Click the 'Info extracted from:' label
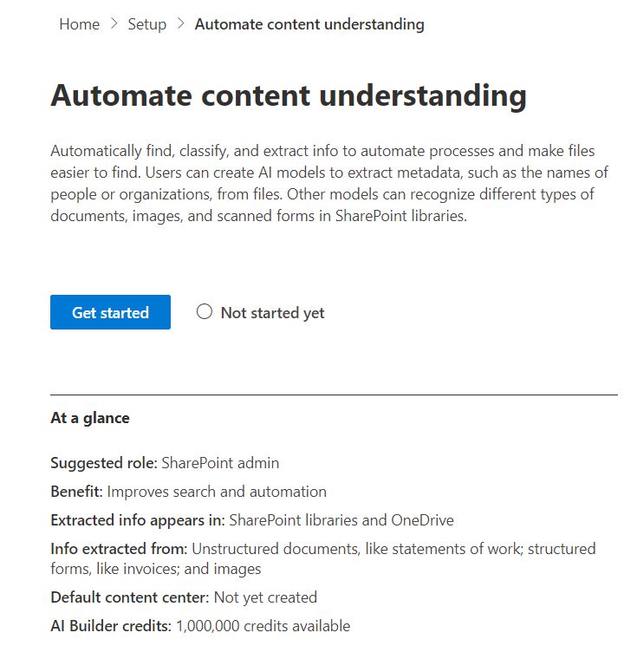Screen dimensions: 637x672 [x=119, y=549]
